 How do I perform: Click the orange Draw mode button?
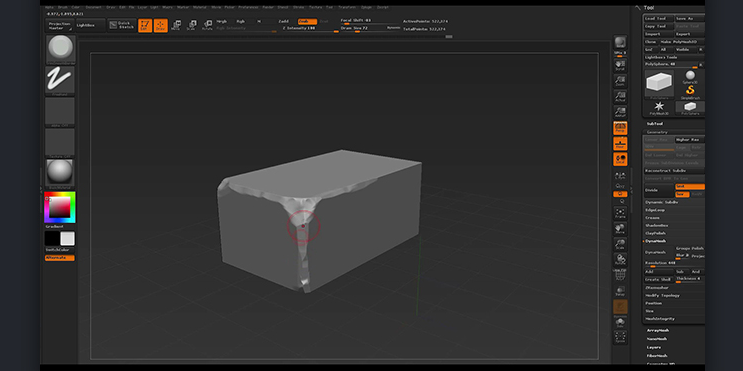[x=161, y=26]
